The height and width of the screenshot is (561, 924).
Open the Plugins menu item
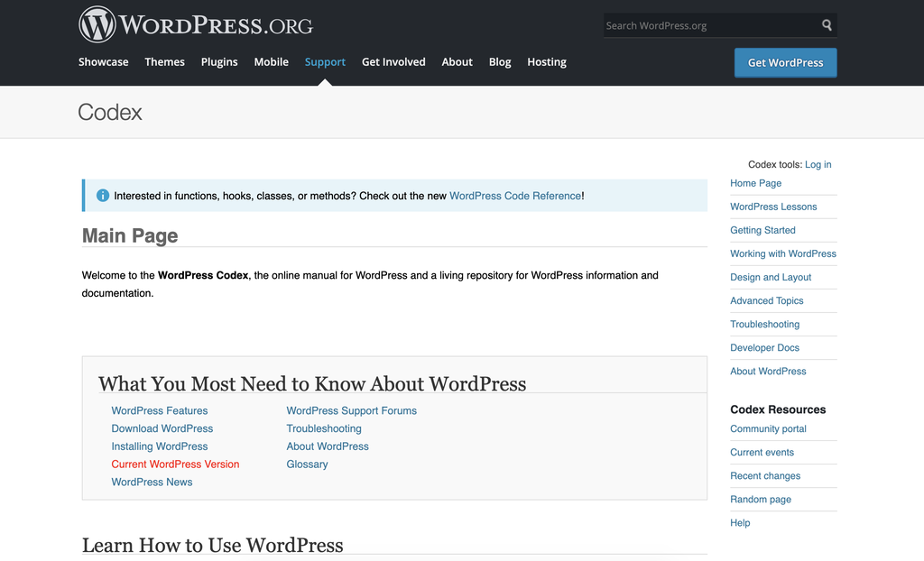219,62
